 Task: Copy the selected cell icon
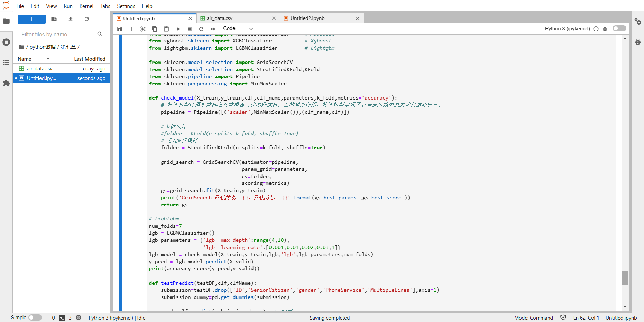tap(155, 29)
